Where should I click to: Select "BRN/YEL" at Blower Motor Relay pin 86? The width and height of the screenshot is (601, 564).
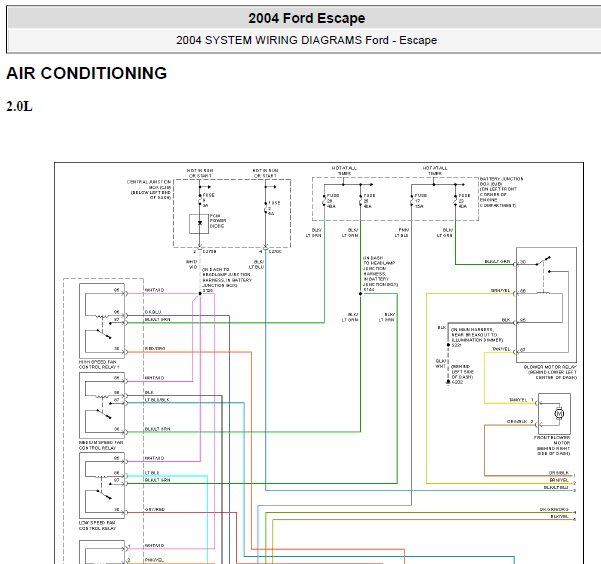(500, 291)
